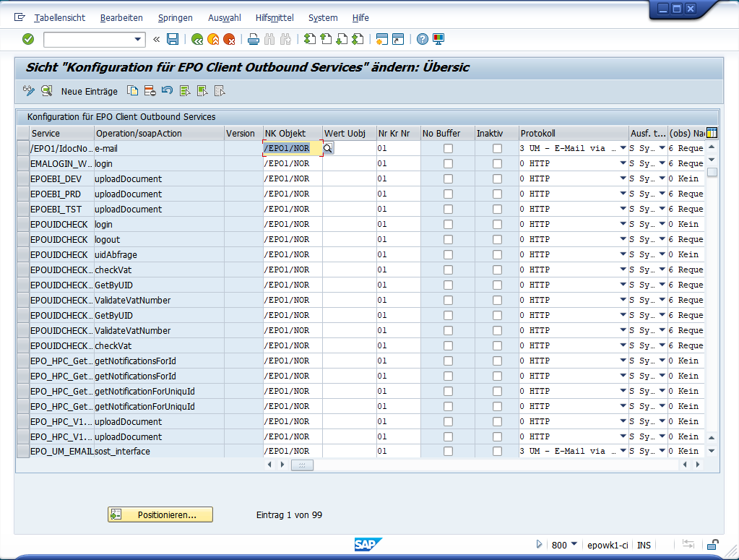Open Protokoll dropdown for sost_interface row
Screen dimensions: 739x560
(x=623, y=451)
